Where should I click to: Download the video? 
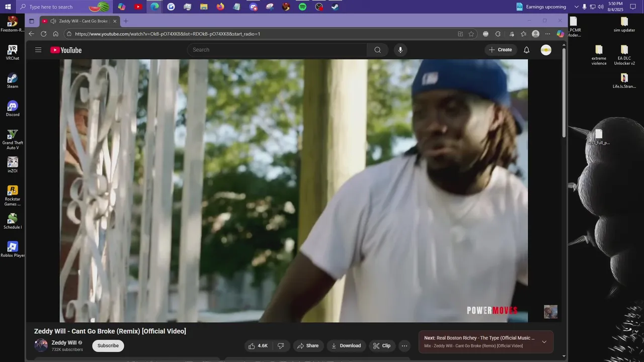(346, 346)
